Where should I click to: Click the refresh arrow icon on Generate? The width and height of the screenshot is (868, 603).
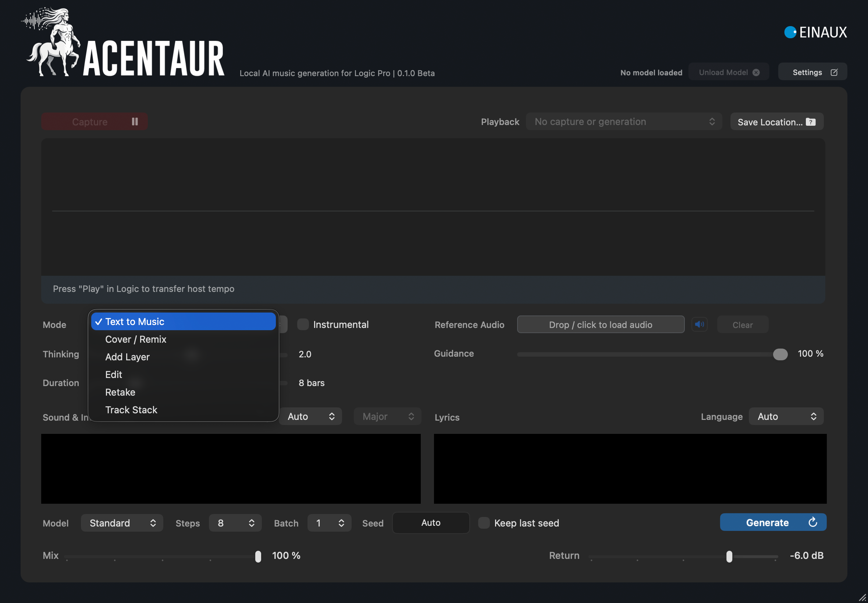pyautogui.click(x=812, y=522)
